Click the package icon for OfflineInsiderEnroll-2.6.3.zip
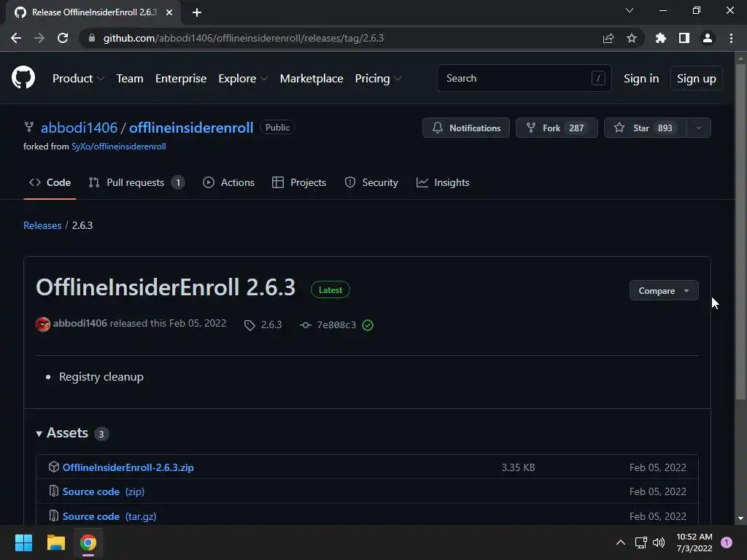 coord(54,467)
